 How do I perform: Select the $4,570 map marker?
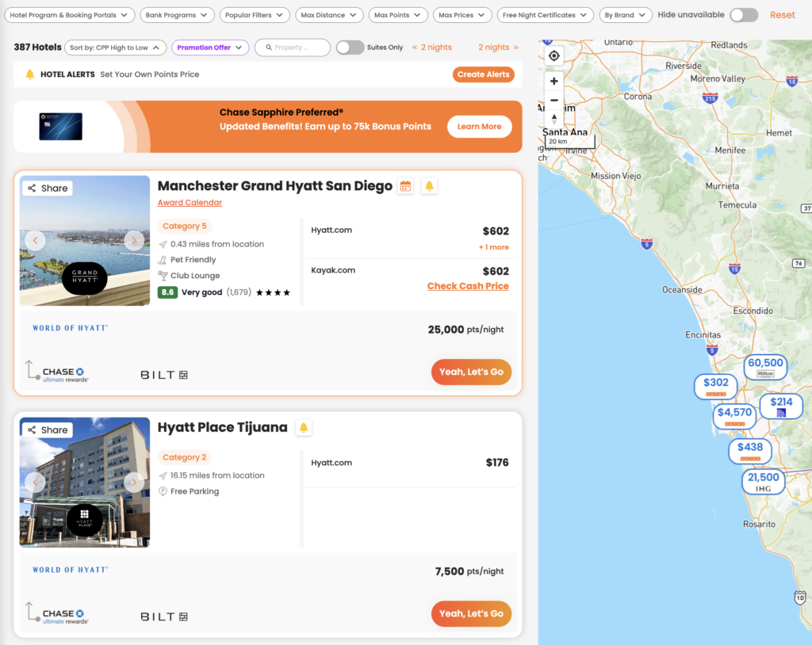[734, 416]
